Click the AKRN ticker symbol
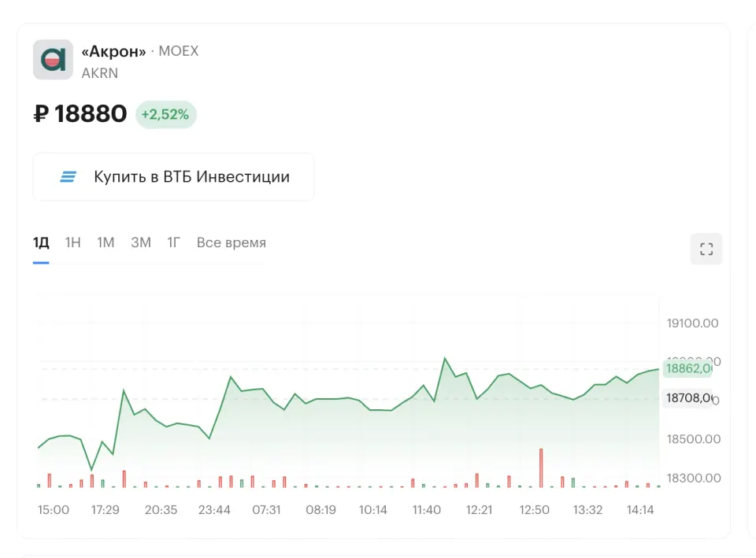 pyautogui.click(x=100, y=73)
